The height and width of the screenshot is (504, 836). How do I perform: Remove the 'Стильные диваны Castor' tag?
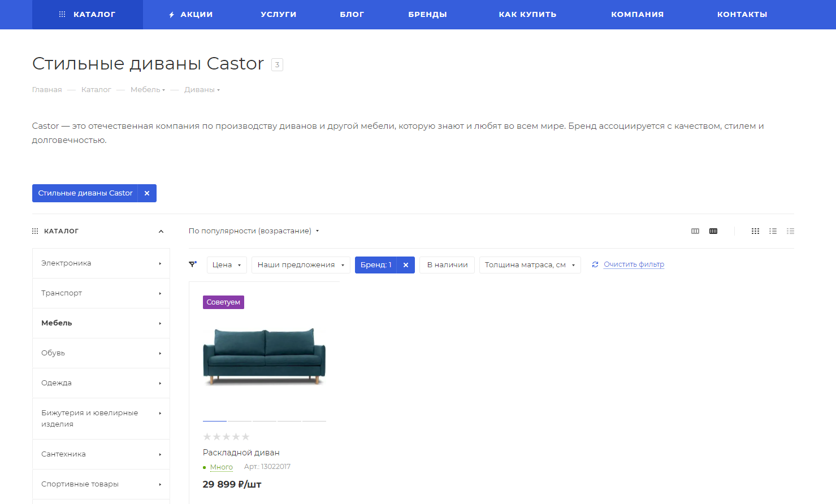pos(147,193)
